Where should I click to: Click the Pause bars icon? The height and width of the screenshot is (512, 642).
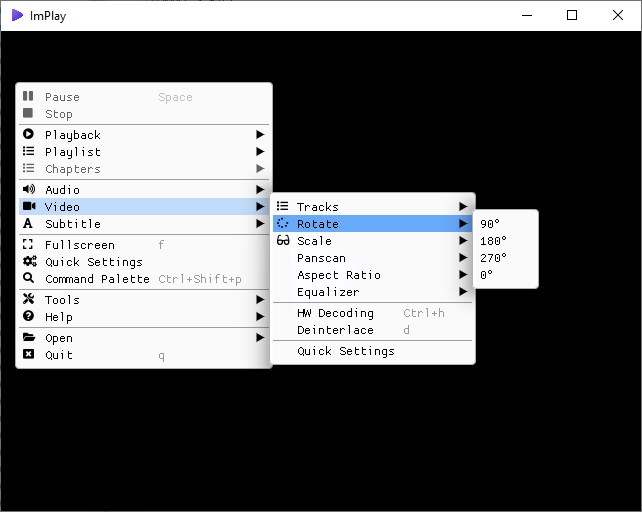(28, 96)
